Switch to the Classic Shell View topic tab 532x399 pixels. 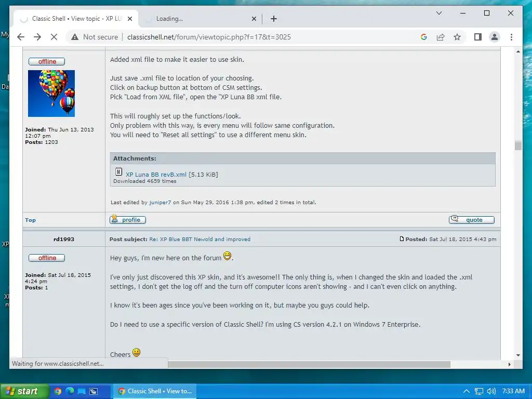76,19
